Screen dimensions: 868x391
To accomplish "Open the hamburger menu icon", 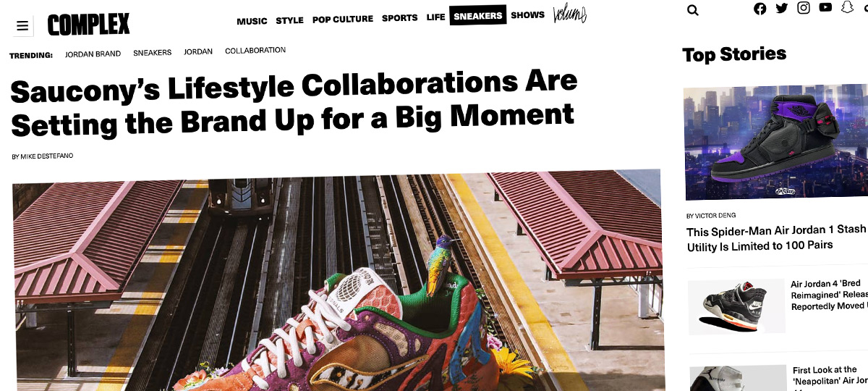I will (22, 26).
